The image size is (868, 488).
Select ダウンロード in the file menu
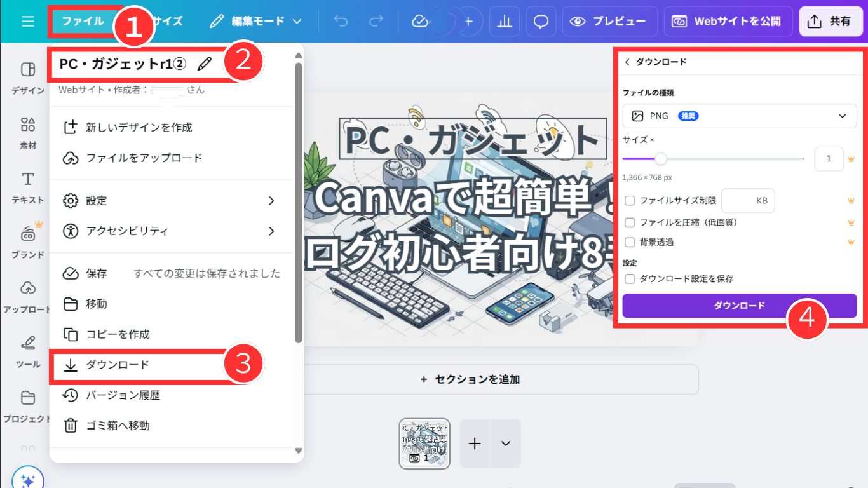click(172, 364)
